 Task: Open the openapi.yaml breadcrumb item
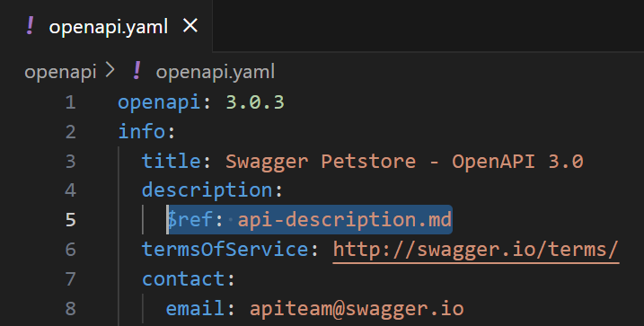(x=216, y=72)
